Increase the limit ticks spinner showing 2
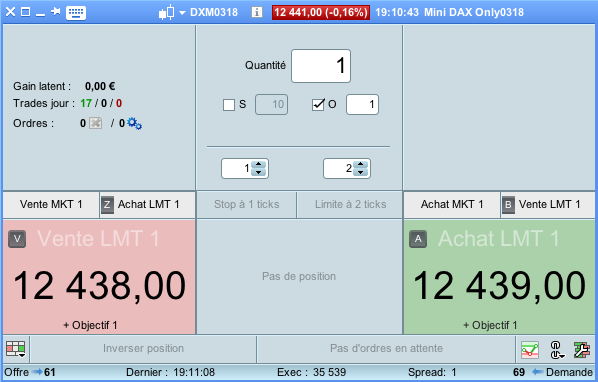The width and height of the screenshot is (598, 382). click(361, 164)
